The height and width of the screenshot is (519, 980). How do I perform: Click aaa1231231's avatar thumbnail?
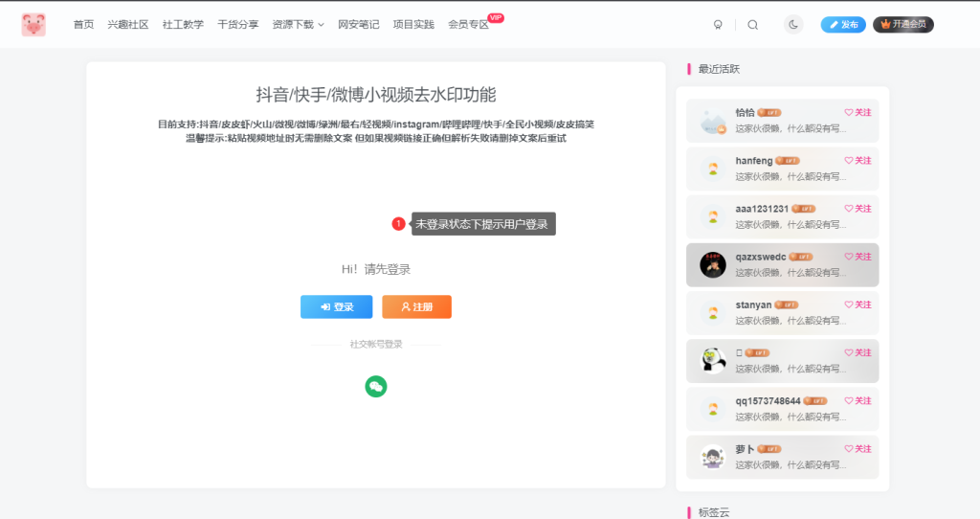click(713, 217)
